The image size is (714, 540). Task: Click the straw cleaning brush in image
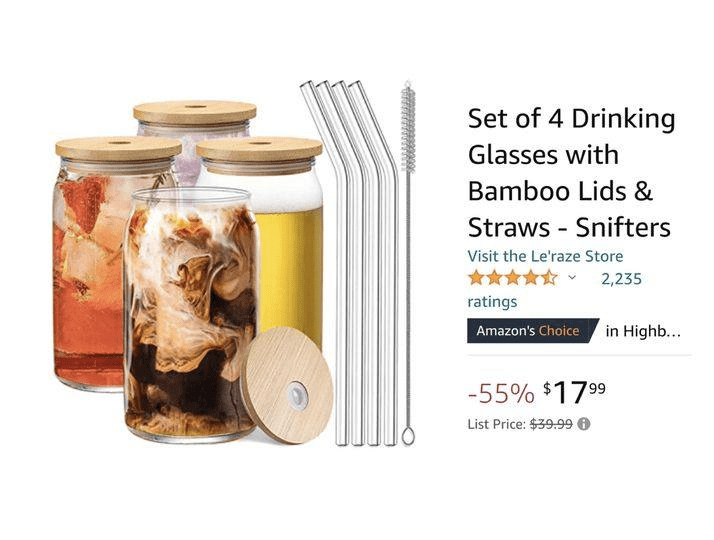pos(408,262)
